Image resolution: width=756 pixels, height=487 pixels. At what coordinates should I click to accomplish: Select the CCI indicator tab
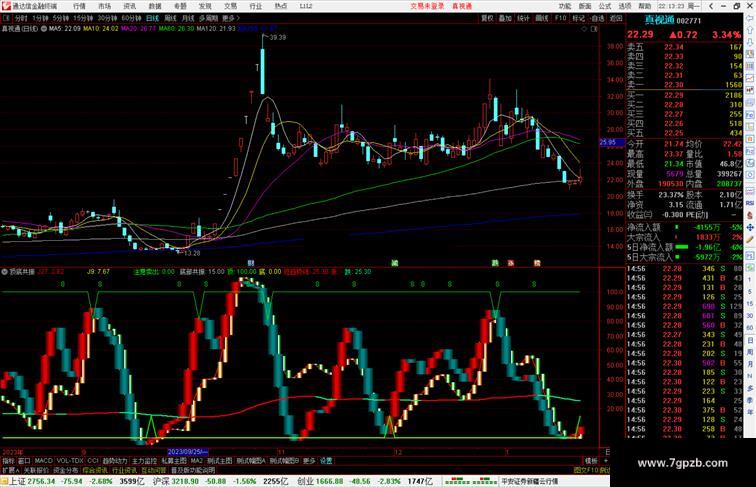[93, 461]
